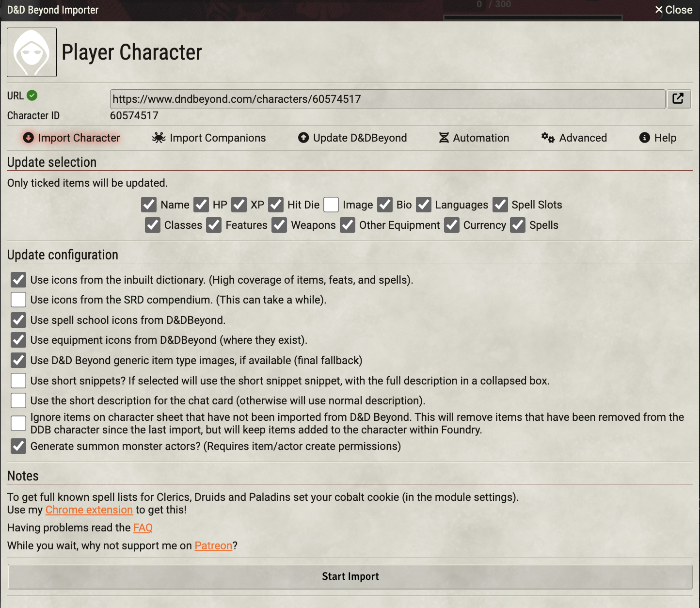Click the D&D Beyond character URL field

pyautogui.click(x=387, y=99)
